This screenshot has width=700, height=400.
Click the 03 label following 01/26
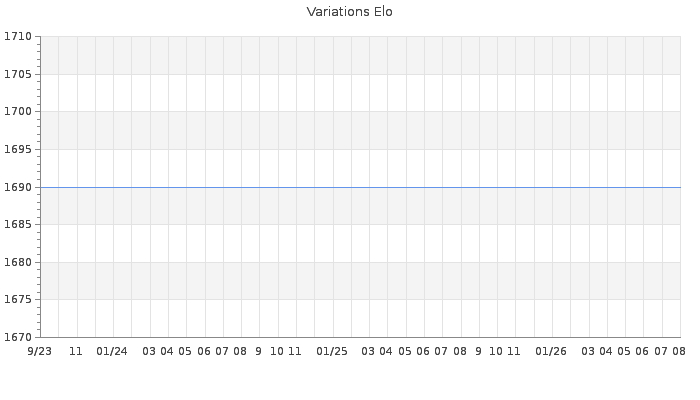[x=588, y=352]
